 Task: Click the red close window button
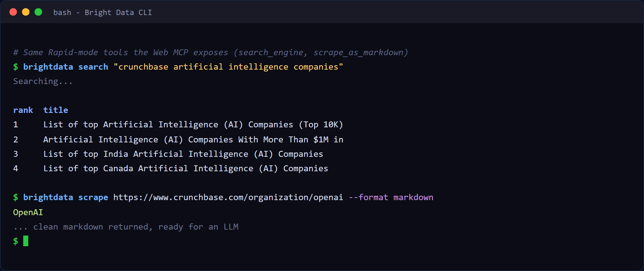[13, 12]
